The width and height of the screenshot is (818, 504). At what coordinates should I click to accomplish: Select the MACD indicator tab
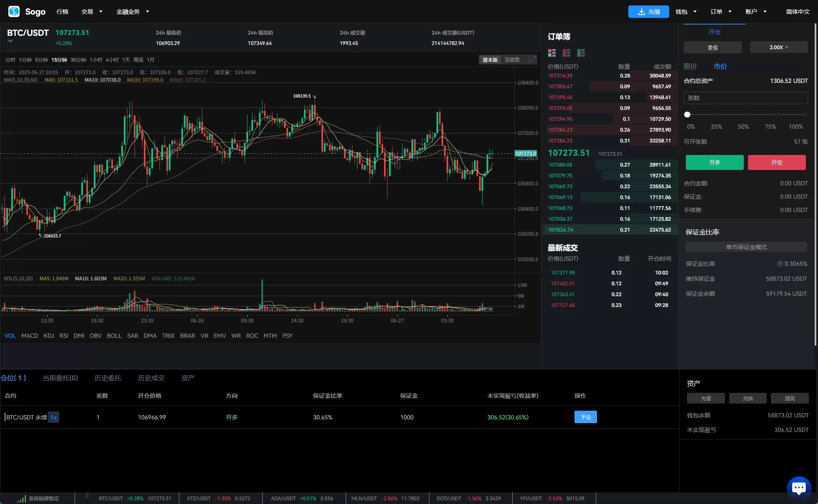[x=30, y=336]
